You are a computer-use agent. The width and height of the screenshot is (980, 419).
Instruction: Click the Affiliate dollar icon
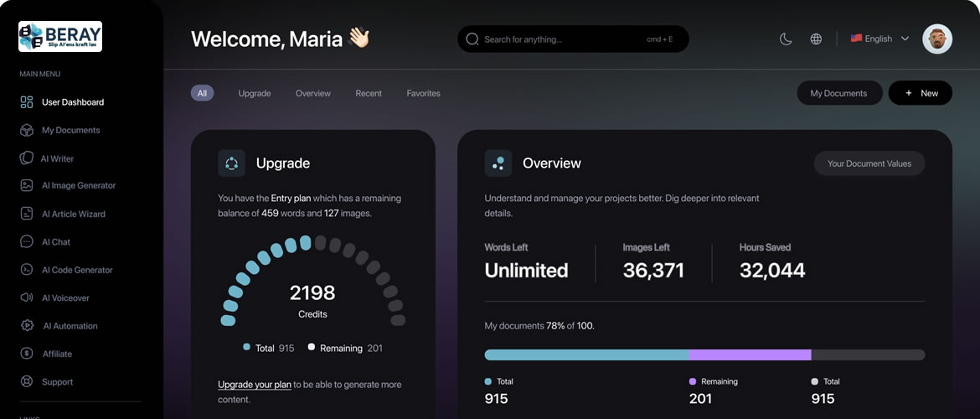click(x=27, y=354)
